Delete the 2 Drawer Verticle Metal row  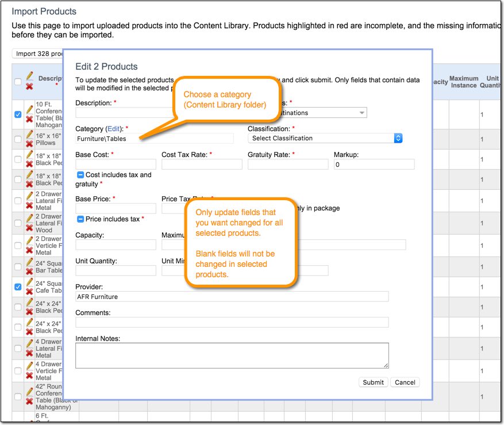click(29, 250)
